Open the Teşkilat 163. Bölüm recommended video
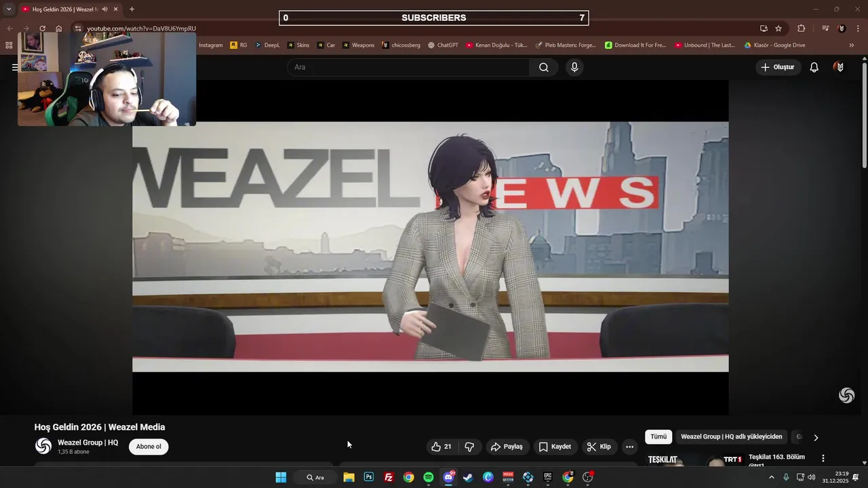 [776, 457]
